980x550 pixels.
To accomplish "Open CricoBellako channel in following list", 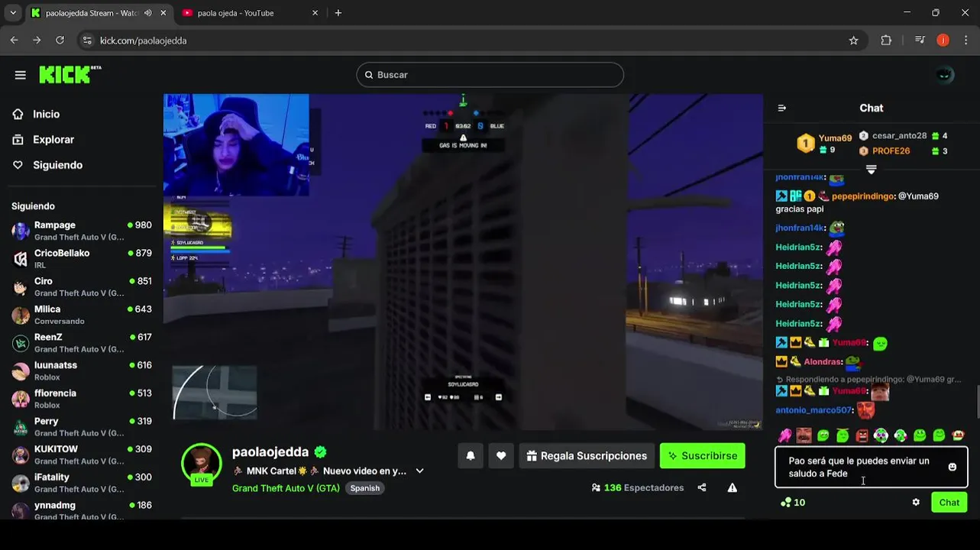I will click(x=82, y=258).
